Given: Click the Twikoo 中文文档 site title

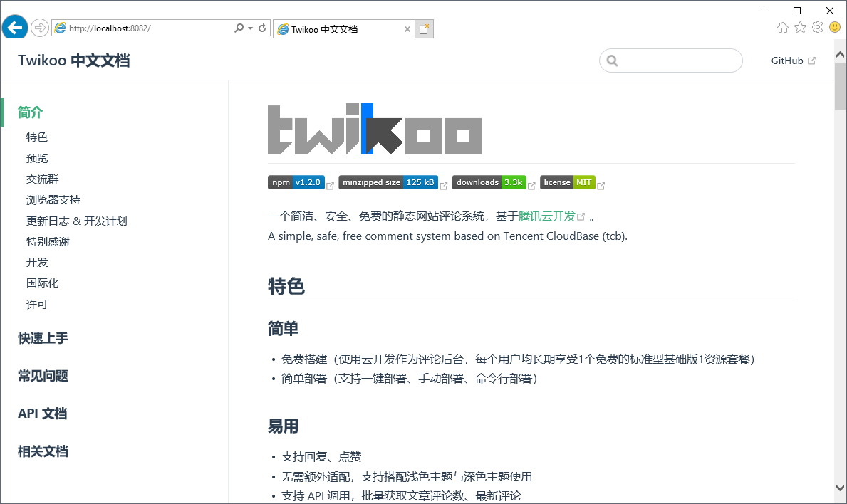Looking at the screenshot, I should tap(73, 61).
